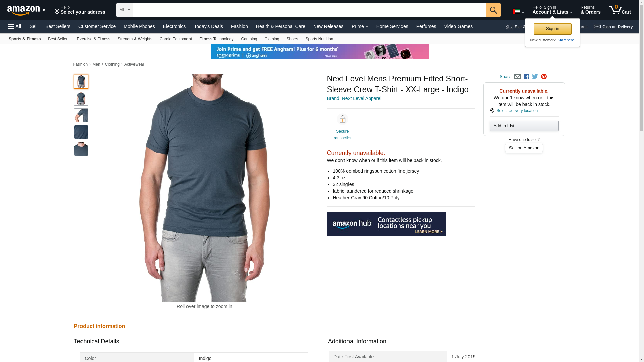Viewport: 644px width, 362px height.
Task: Go to Amazon.ae home logo
Action: [x=27, y=10]
